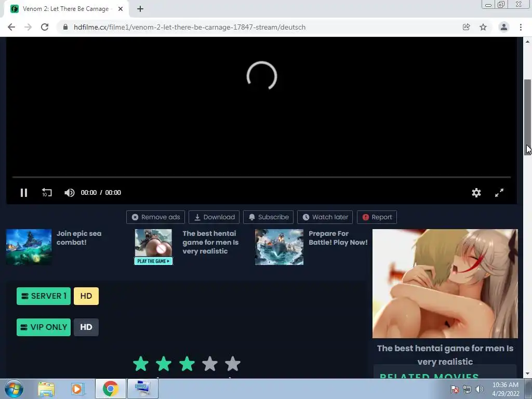The height and width of the screenshot is (399, 532).
Task: Click the Download button
Action: coord(214,217)
